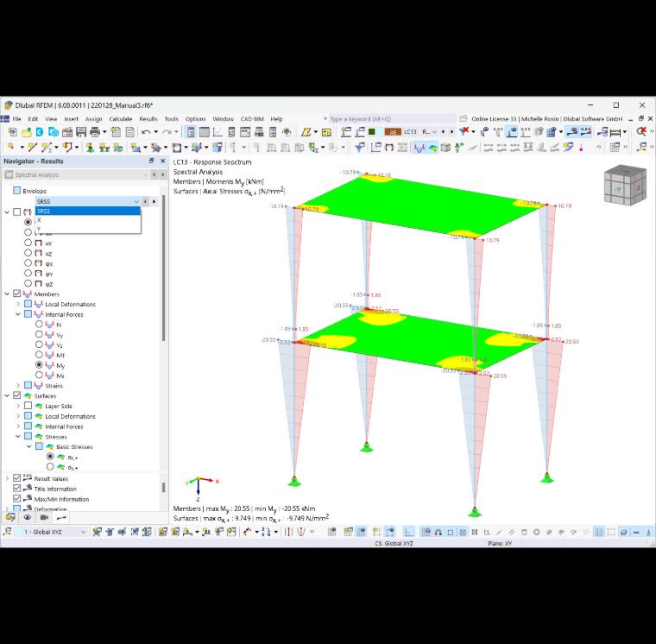Toggle the Navigator panel icon
This screenshot has width=656, height=644.
(x=191, y=132)
